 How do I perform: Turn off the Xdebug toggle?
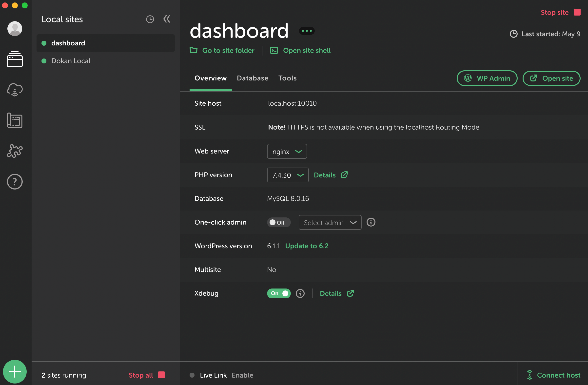(x=279, y=293)
